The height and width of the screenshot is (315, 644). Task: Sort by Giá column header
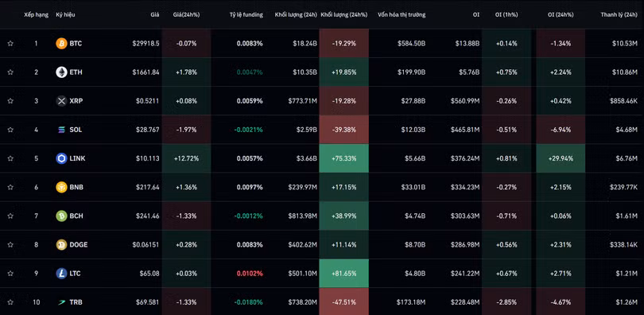pyautogui.click(x=155, y=15)
